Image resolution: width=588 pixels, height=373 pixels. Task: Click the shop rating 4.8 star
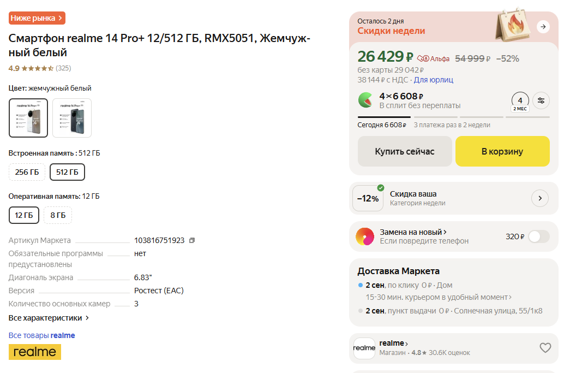(419, 353)
